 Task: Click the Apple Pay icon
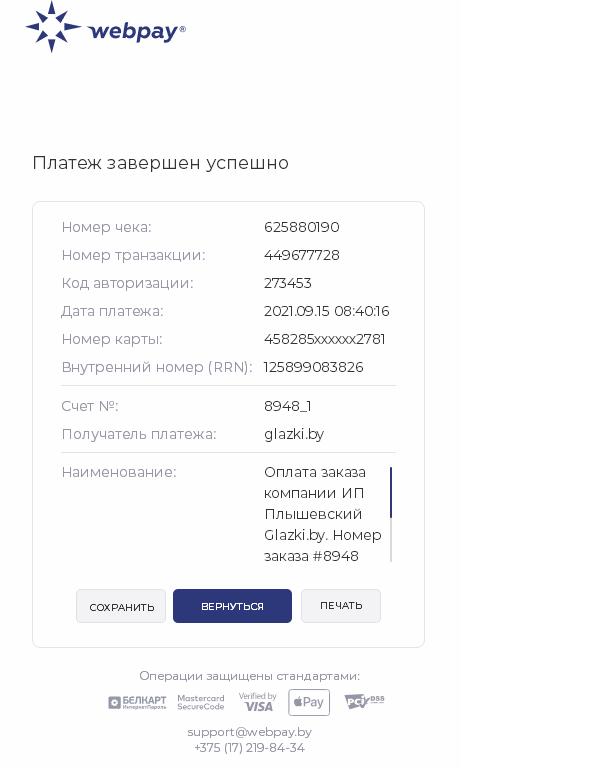pyautogui.click(x=309, y=703)
